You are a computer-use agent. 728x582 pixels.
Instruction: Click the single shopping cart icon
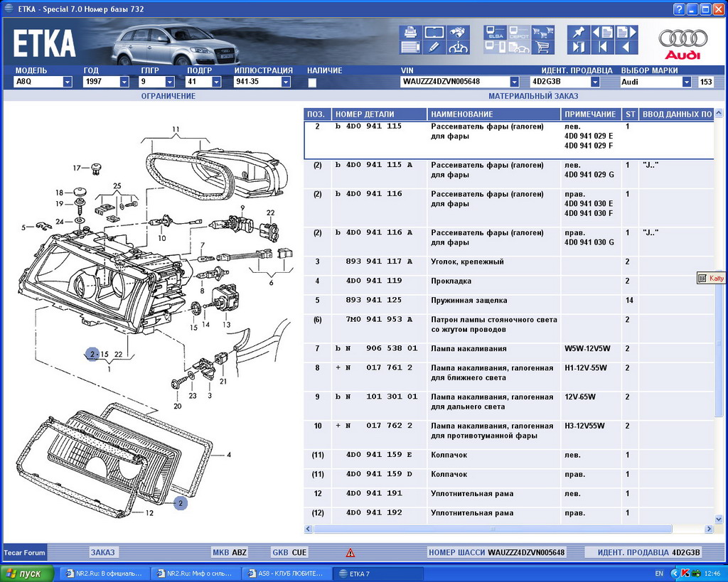pos(543,48)
